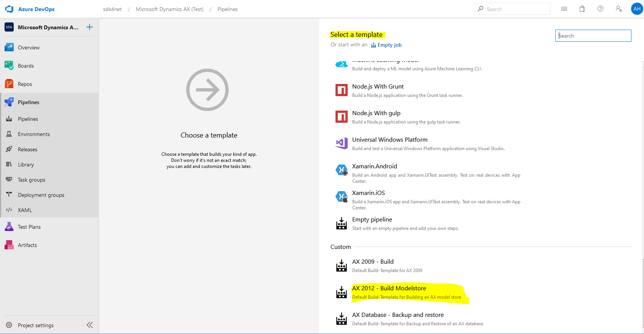The image size is (644, 334).
Task: Click the Machine Learning template cloud icon
Action: [x=342, y=64]
